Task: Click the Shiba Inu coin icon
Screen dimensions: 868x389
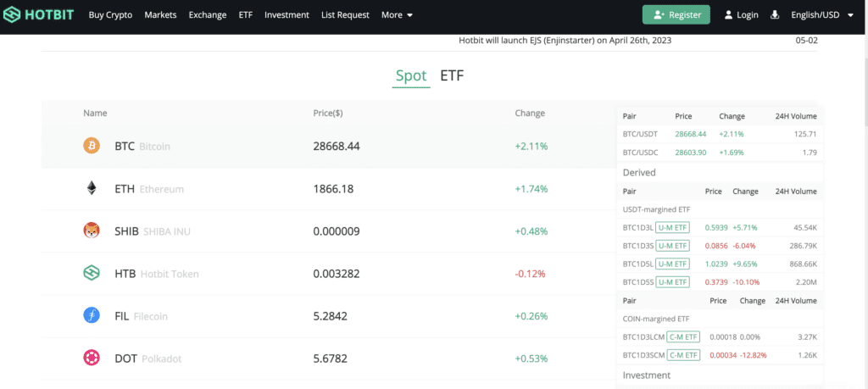Action: (x=92, y=231)
